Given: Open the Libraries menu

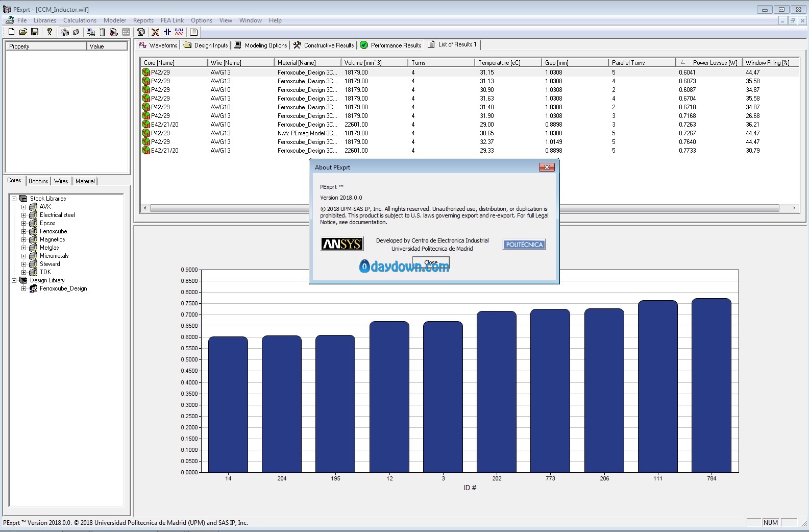Looking at the screenshot, I should tap(45, 20).
